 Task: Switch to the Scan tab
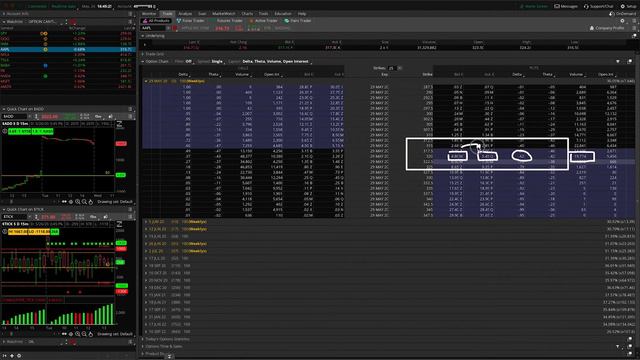click(x=202, y=13)
